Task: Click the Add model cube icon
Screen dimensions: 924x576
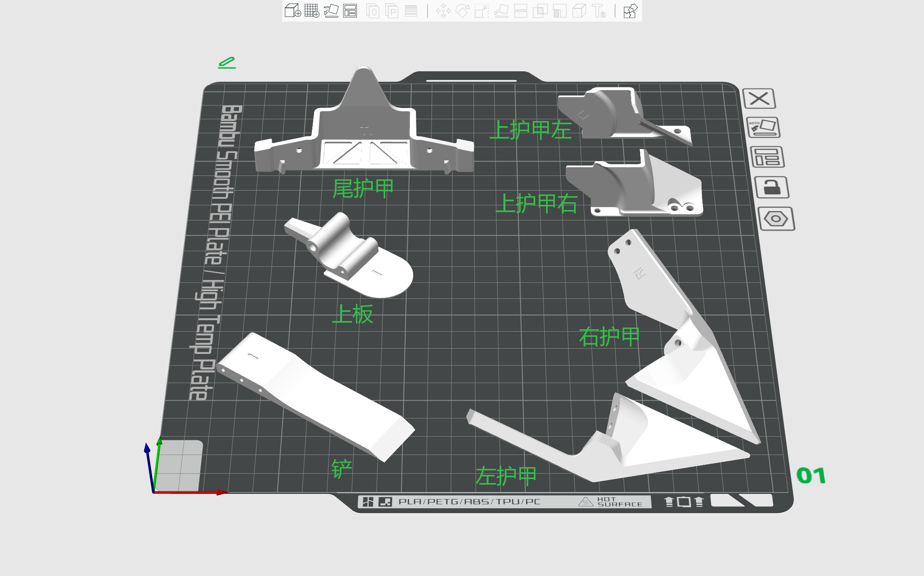Action: tap(292, 11)
